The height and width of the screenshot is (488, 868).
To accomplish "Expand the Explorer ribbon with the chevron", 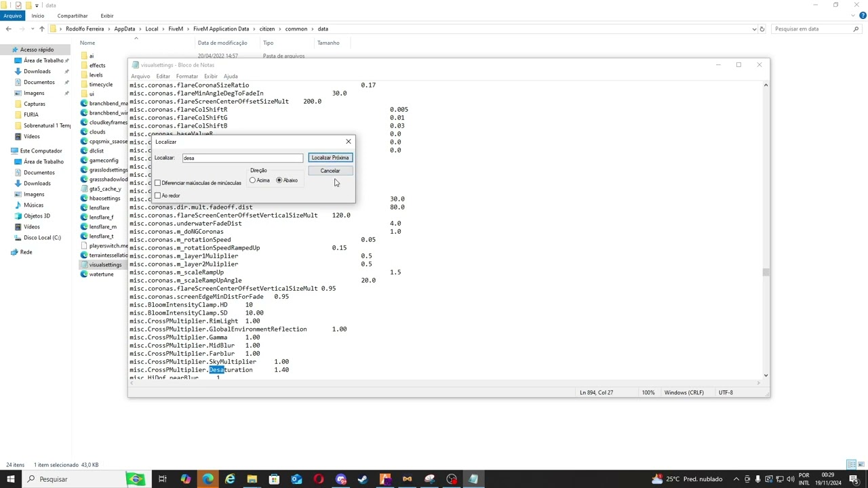I will pos(852,16).
